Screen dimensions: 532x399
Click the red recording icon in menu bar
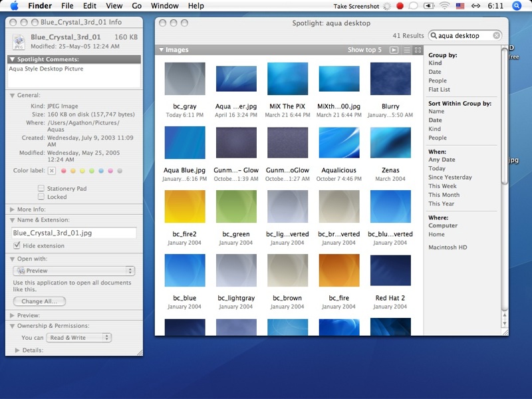tap(400, 6)
